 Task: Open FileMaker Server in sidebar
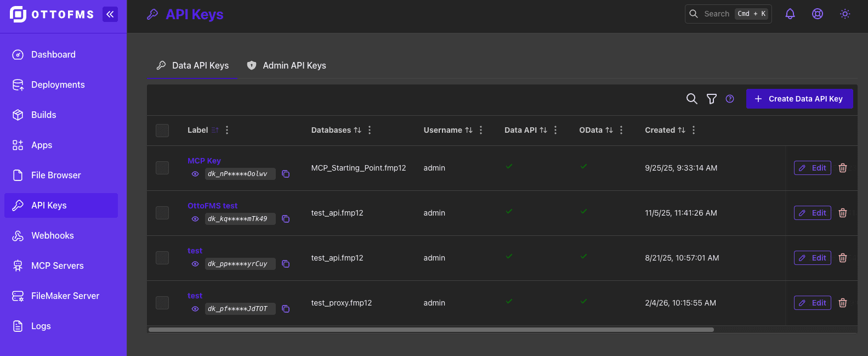click(x=61, y=296)
